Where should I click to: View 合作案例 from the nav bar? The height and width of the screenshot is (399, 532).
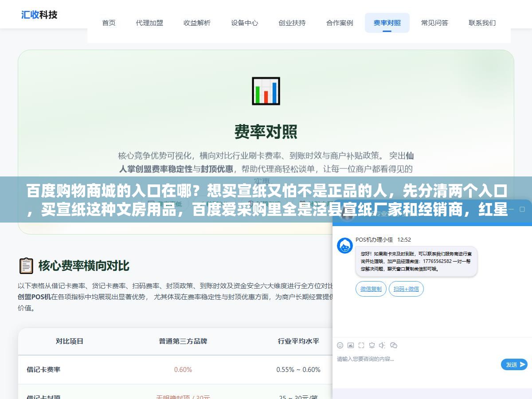[x=340, y=23]
